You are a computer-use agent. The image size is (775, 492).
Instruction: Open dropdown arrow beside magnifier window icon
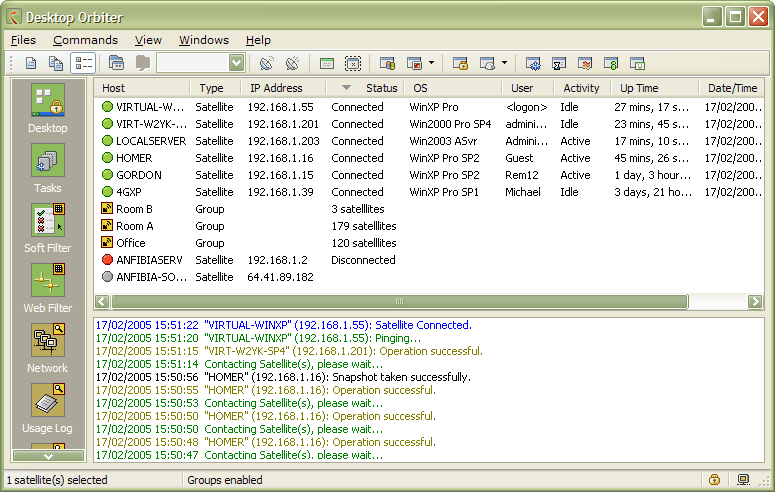504,63
